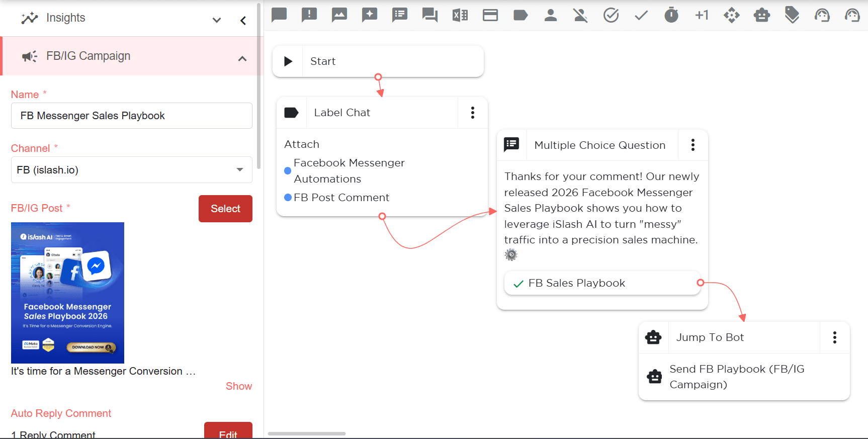
Task: Click the FB Sales Playbook choice option
Action: point(602,283)
